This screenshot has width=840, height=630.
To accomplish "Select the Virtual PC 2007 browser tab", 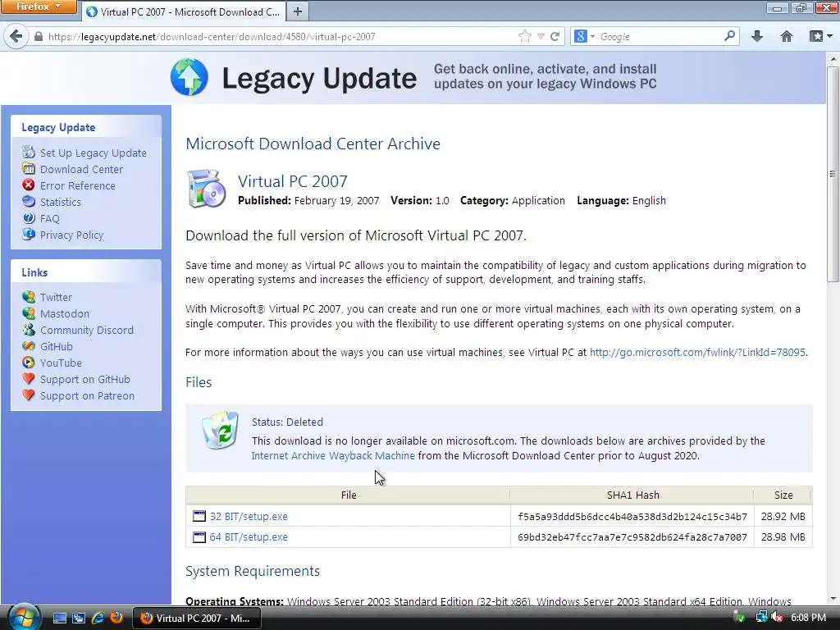I will click(x=183, y=11).
